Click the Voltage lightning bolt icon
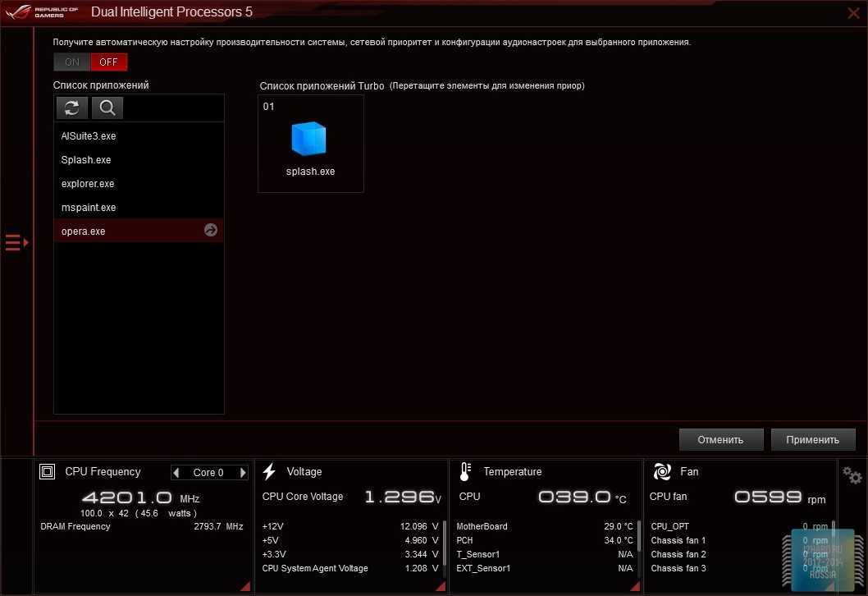Image resolution: width=868 pixels, height=596 pixels. click(269, 472)
